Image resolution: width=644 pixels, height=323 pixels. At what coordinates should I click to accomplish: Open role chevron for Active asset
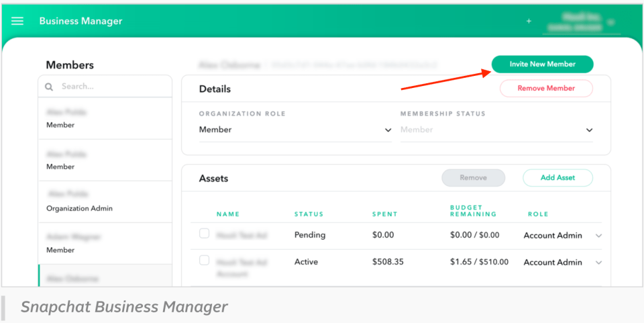(x=598, y=263)
